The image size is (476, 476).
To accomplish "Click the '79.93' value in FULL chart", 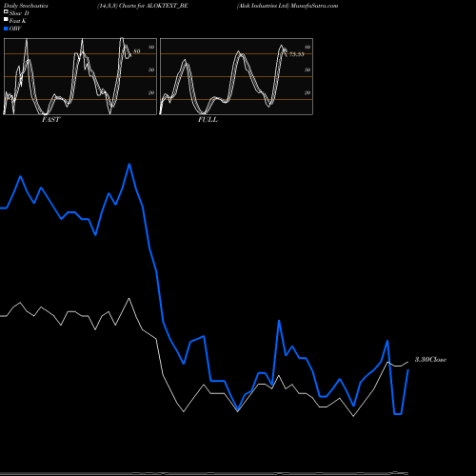I will point(297,54).
